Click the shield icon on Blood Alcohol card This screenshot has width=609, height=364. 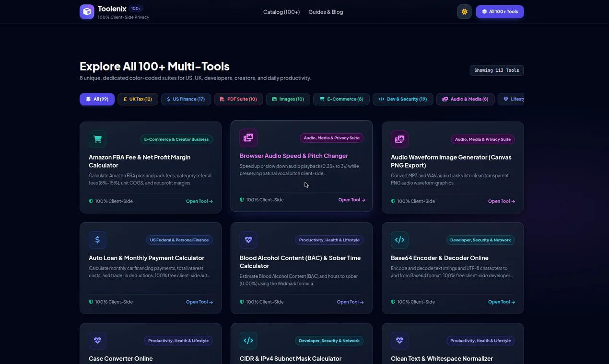(242, 302)
